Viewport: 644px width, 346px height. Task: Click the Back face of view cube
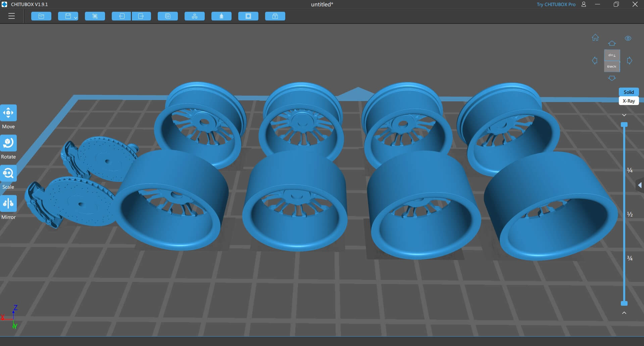pyautogui.click(x=612, y=66)
